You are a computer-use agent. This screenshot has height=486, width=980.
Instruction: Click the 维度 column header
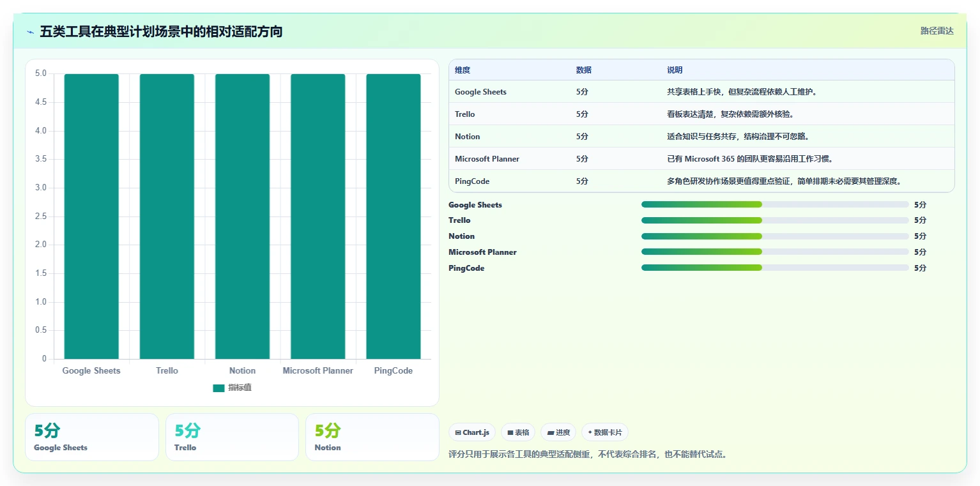coord(463,70)
